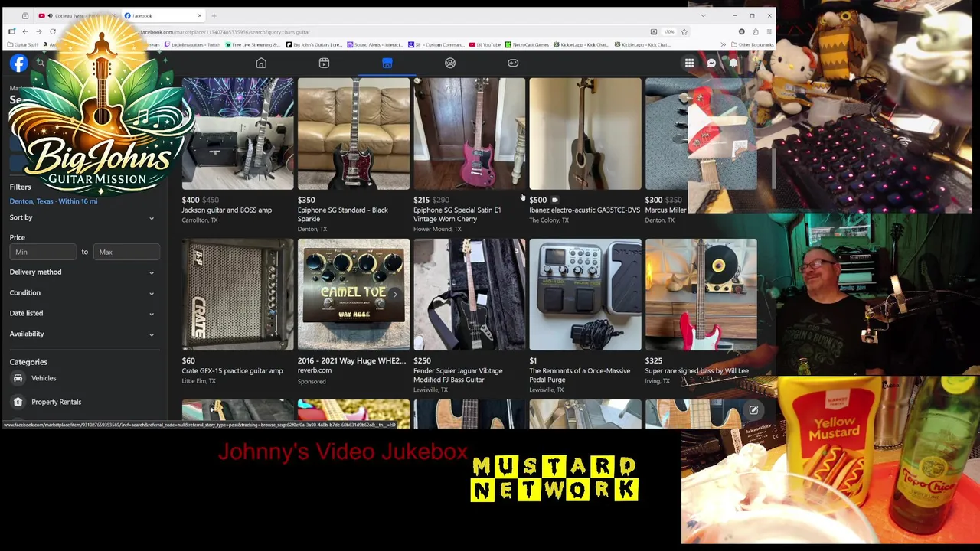
Task: Open the browser tab search dropdown
Action: (703, 15)
